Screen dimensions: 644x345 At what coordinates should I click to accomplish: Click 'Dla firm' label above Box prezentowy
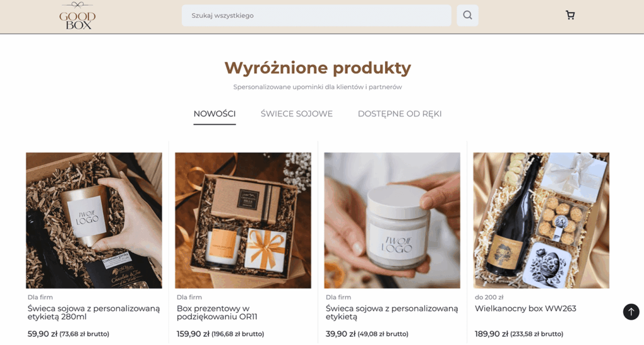(x=189, y=297)
